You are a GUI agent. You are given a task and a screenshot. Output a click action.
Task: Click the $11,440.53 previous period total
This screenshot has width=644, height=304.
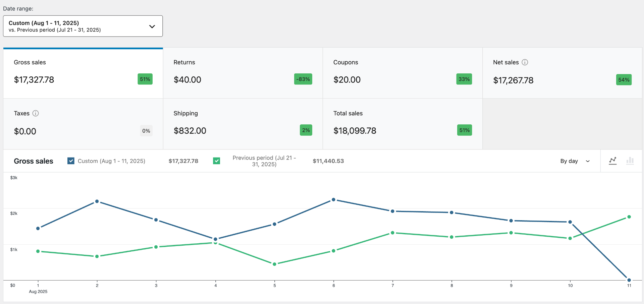[328, 161]
